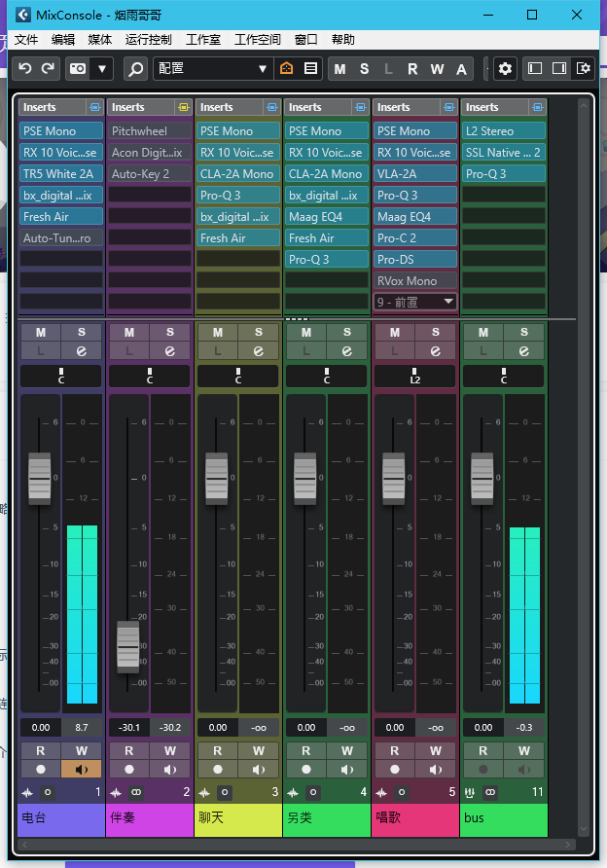
Task: Open the snapshot dropdown arrow beside camera
Action: tap(102, 69)
